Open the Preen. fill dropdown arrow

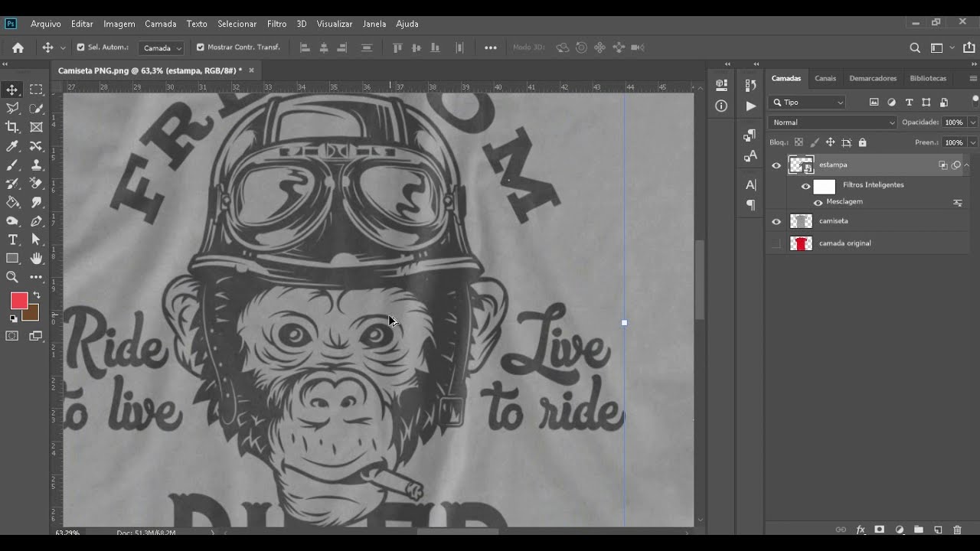tap(973, 142)
